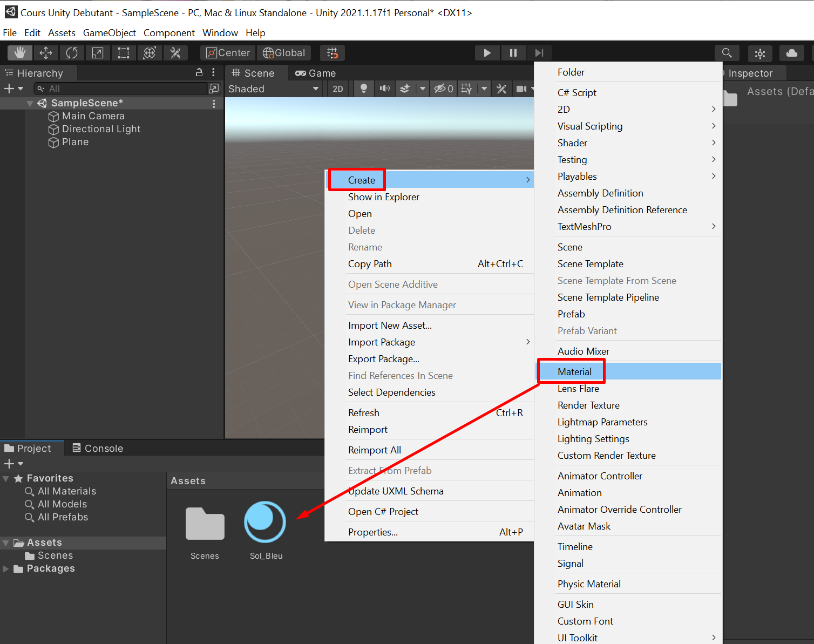Toggle 2D scene view

338,89
